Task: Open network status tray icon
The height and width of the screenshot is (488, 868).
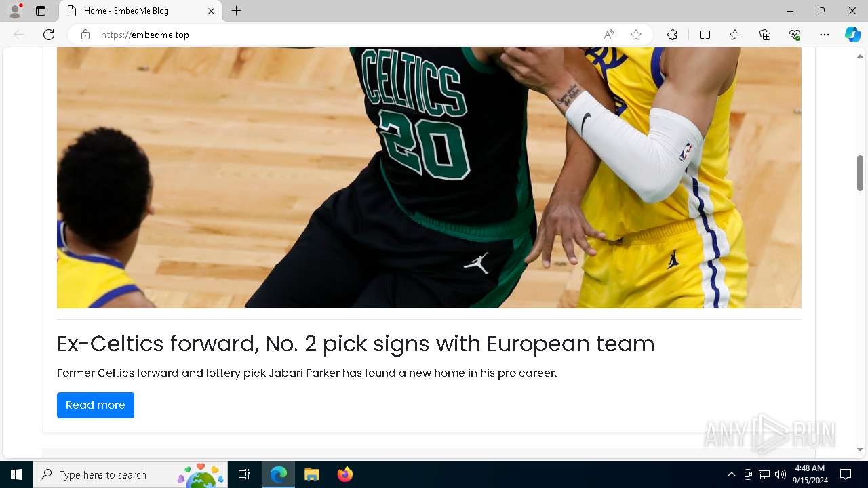Action: [x=764, y=474]
